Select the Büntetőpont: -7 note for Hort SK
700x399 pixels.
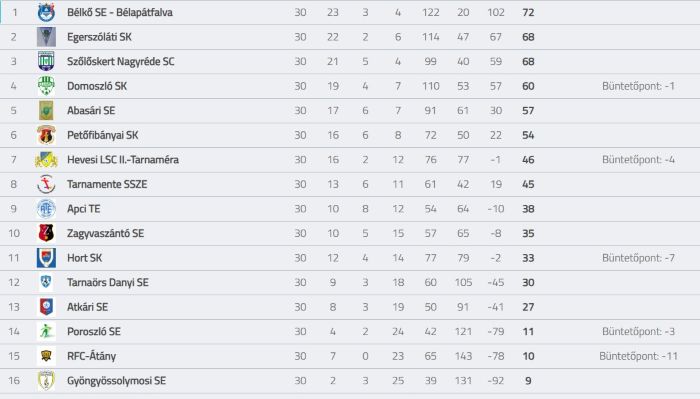click(x=638, y=258)
